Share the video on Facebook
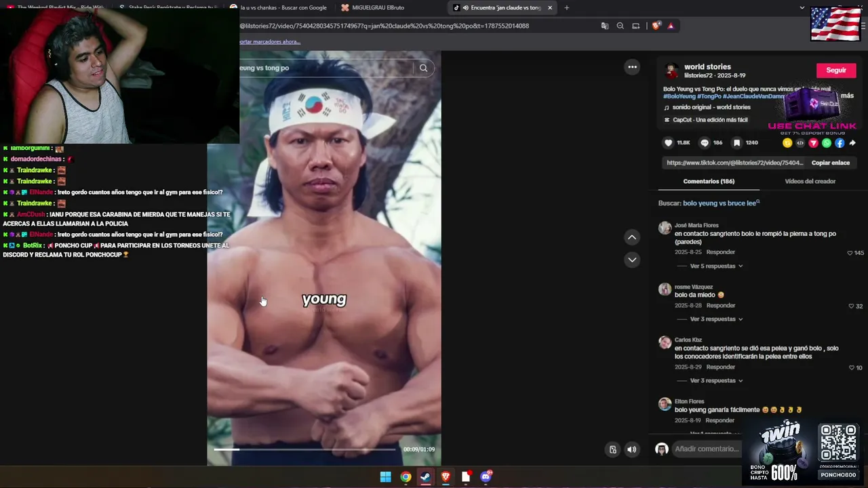 (x=840, y=143)
